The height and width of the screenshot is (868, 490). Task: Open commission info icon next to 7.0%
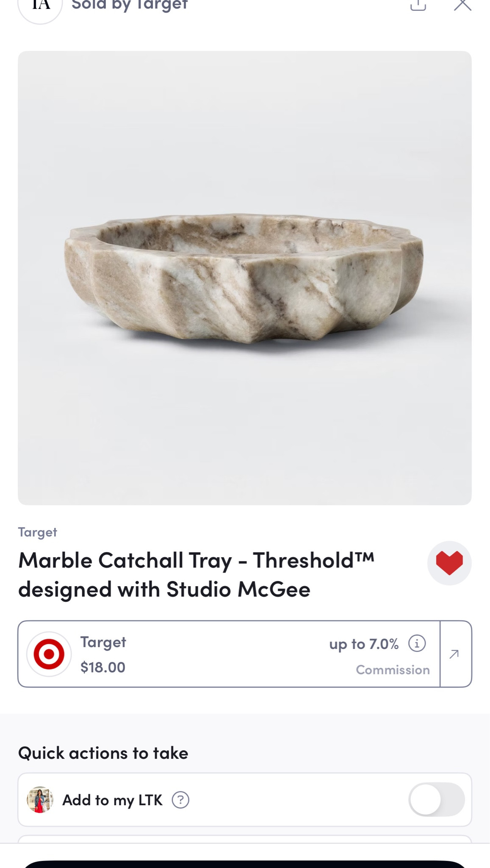coord(417,643)
